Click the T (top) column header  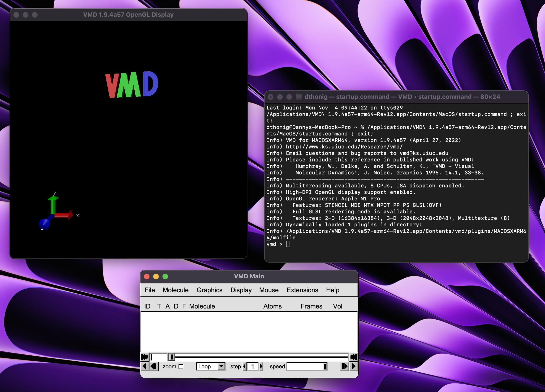(159, 306)
